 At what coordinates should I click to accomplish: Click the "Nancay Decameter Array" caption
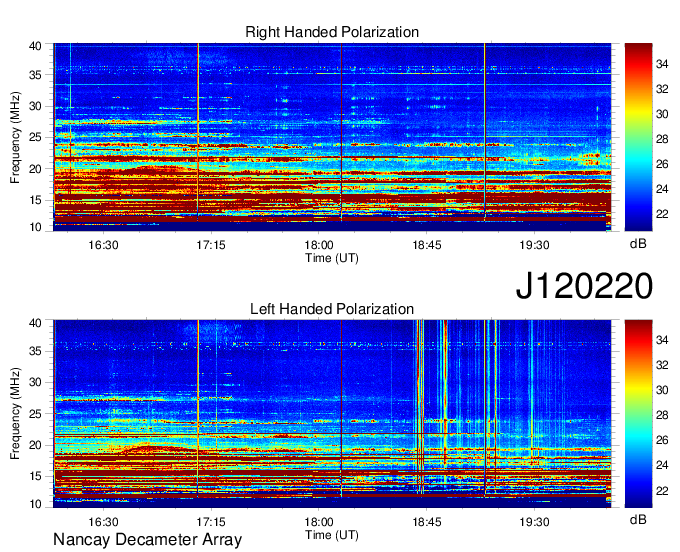tap(147, 540)
